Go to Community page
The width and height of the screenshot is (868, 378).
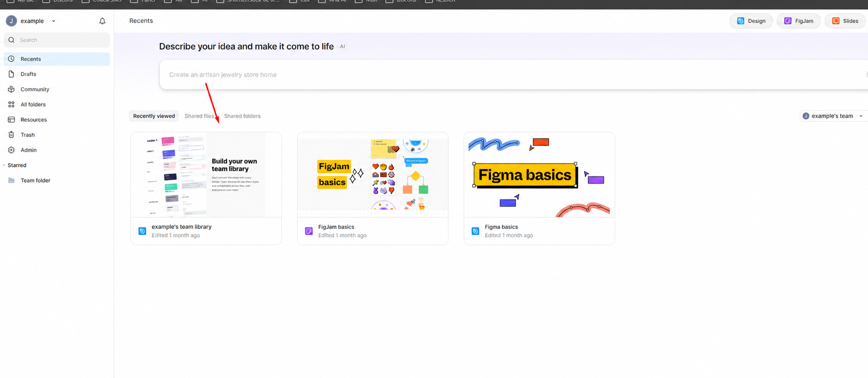(57, 89)
